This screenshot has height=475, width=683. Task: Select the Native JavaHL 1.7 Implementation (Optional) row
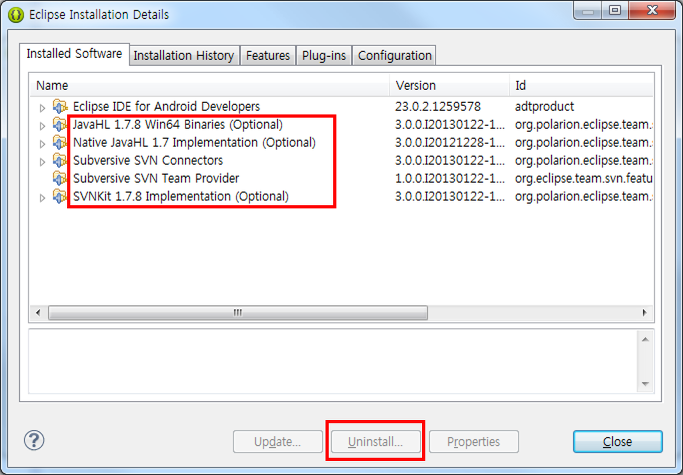pyautogui.click(x=342, y=142)
